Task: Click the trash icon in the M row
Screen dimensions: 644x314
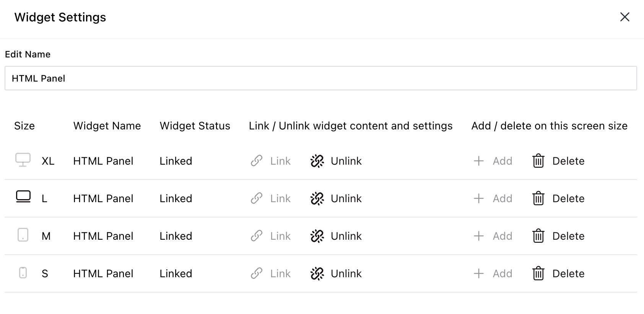Action: tap(538, 236)
